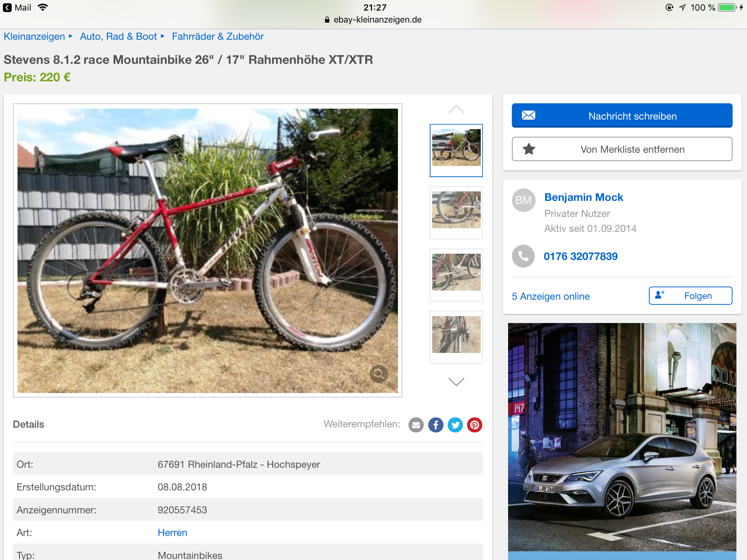This screenshot has width=747, height=560.
Task: Share listing via email icon
Action: pos(416,425)
